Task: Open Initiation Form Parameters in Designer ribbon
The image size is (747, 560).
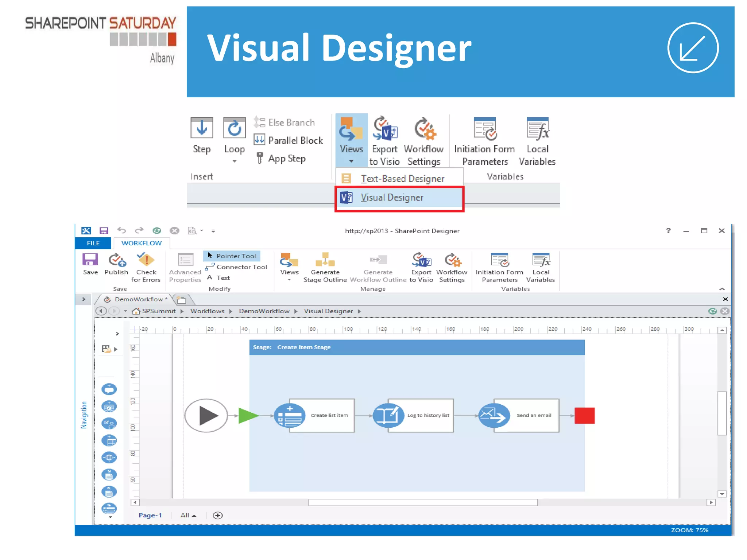Action: coord(499,268)
